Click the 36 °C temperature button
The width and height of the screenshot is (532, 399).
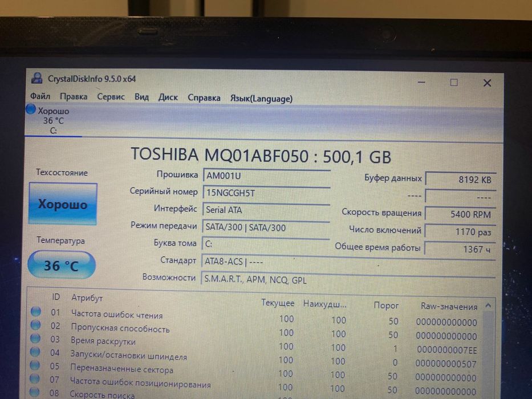[x=62, y=265]
